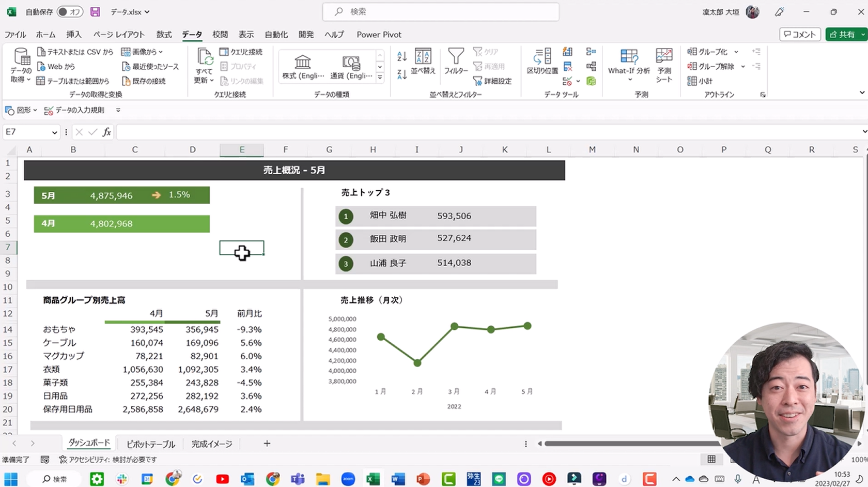Toggle the フィルター funnel button
This screenshot has height=487, width=868.
[x=456, y=62]
